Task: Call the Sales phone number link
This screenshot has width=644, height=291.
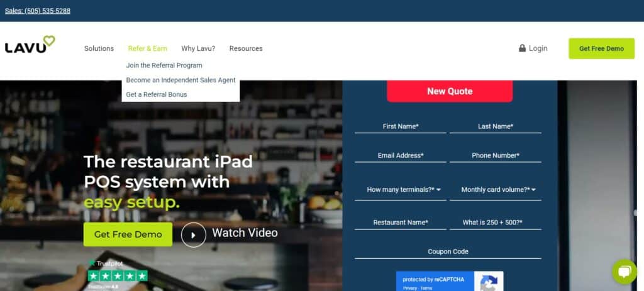Action: point(38,11)
